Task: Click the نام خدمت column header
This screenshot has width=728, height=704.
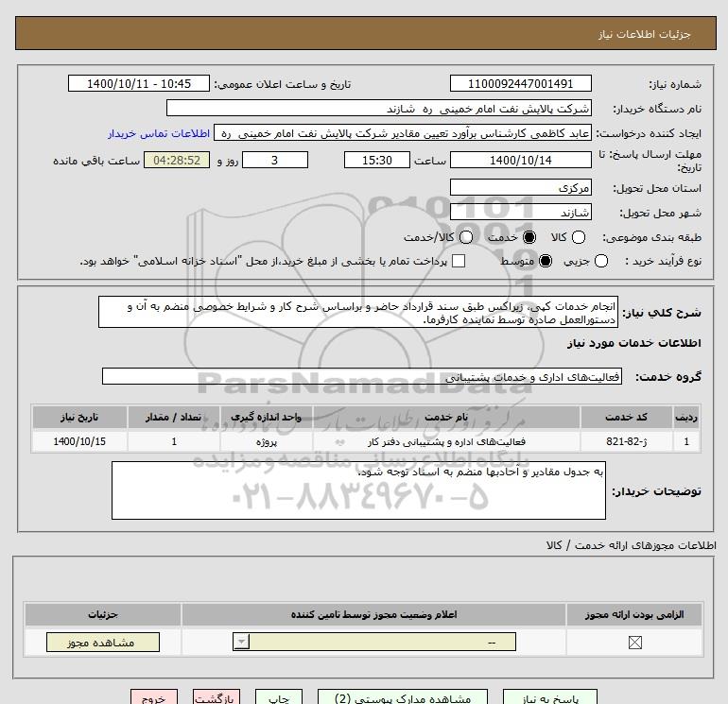Action: [446, 417]
